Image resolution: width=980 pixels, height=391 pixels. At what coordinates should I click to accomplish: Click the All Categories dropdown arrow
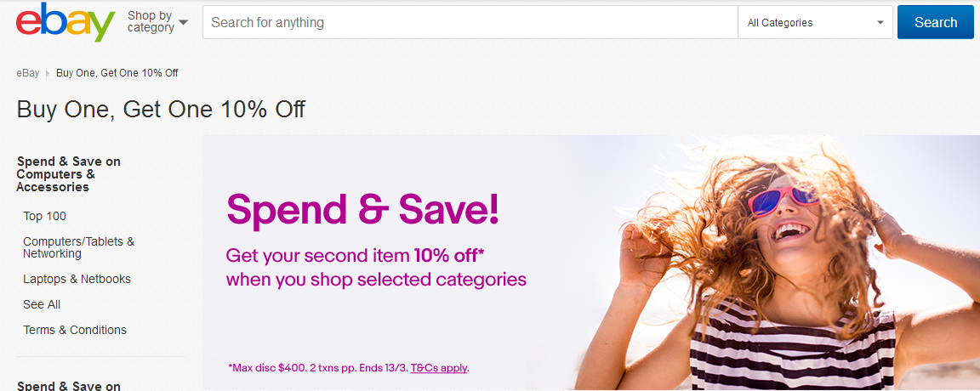pyautogui.click(x=880, y=22)
